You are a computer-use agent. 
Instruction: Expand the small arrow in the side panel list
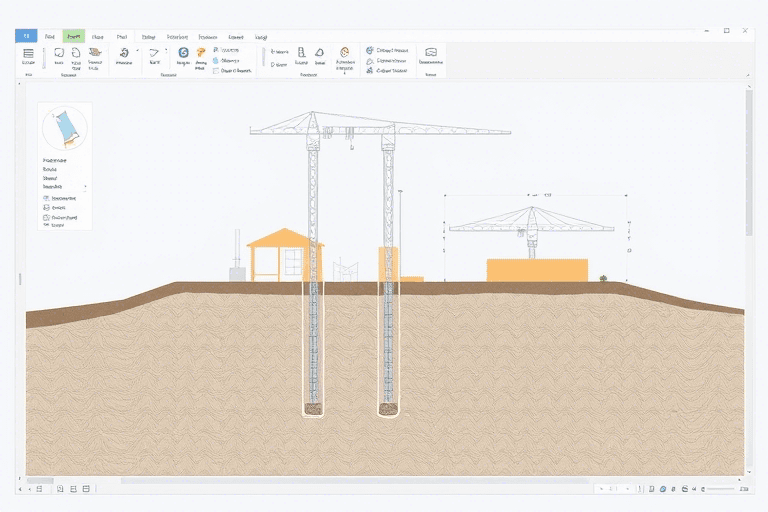click(85, 187)
